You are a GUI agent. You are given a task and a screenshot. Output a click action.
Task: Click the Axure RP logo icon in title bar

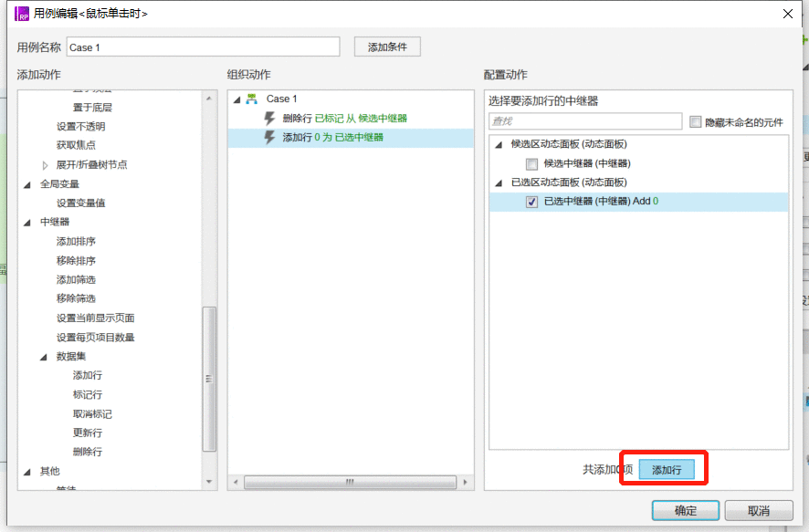[x=22, y=14]
